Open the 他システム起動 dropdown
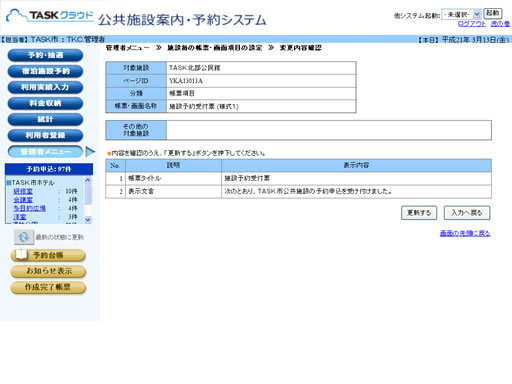 (x=461, y=15)
